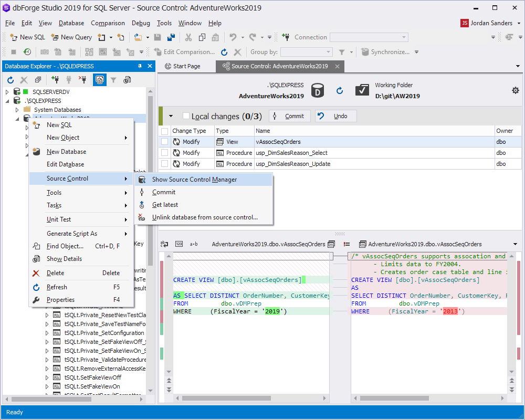Screen dimensions: 525x420
Task: Toggle the line numbers icon in diff pane
Action: [x=179, y=244]
